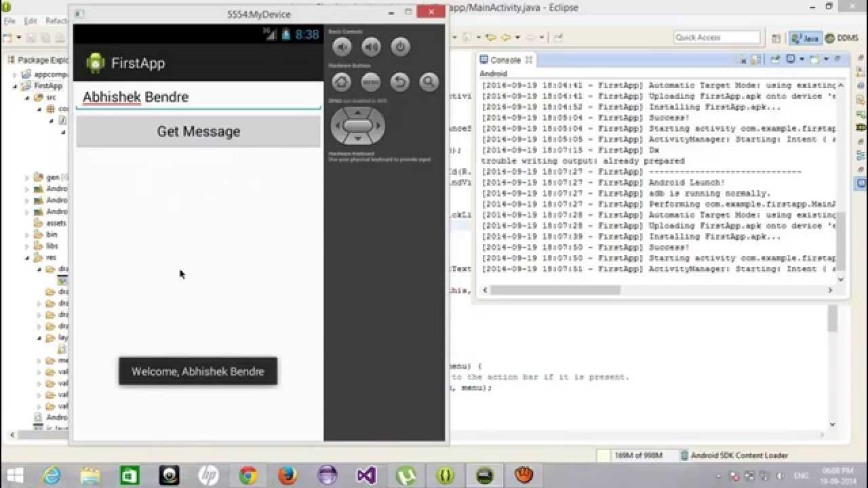Raise the emulator volume with the volume up button
This screenshot has height=488, width=868.
[x=371, y=46]
